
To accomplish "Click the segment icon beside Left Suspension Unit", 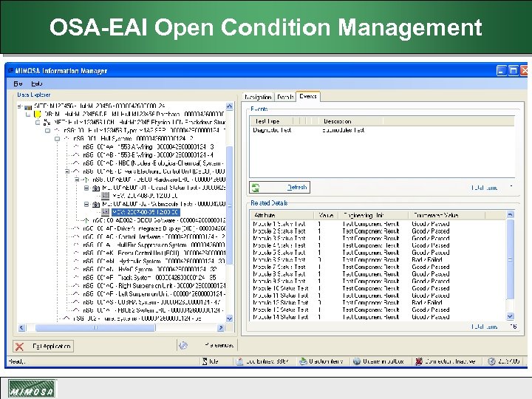I will coord(76,294).
